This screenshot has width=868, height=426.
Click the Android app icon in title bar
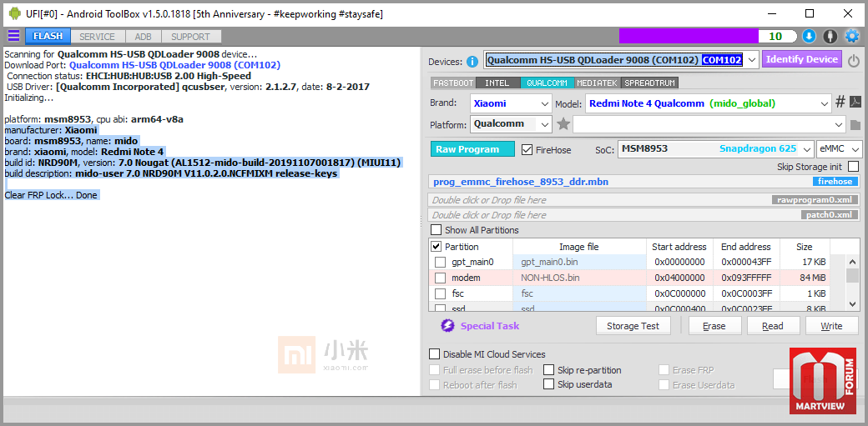pyautogui.click(x=14, y=14)
